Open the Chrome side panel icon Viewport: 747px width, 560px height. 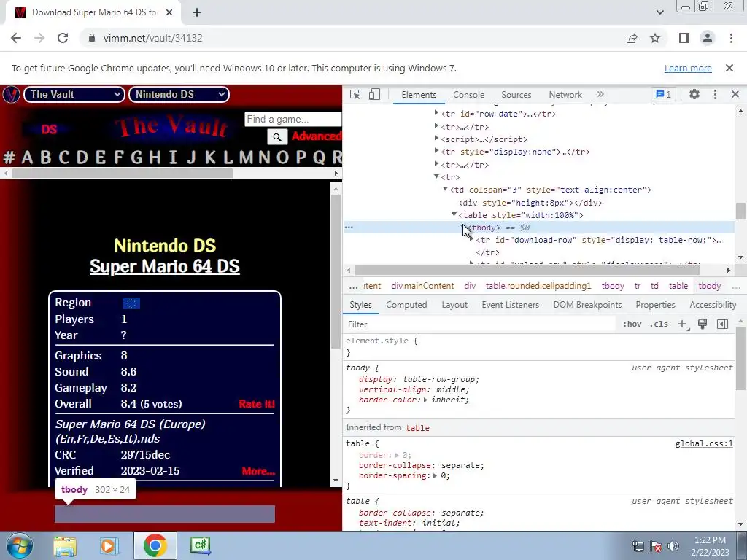(x=684, y=38)
